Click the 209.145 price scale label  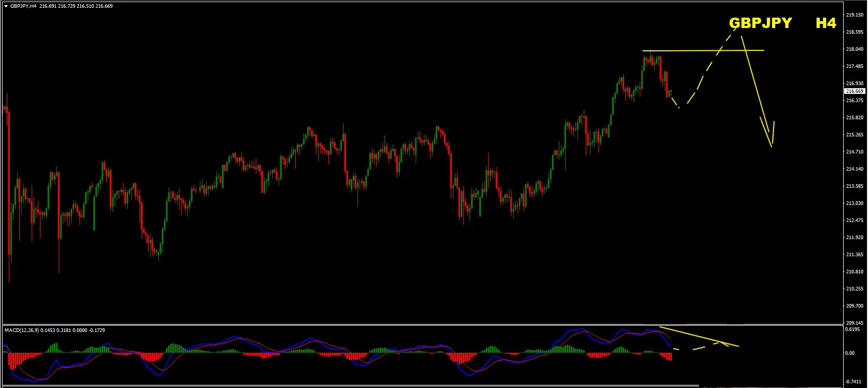[855, 322]
